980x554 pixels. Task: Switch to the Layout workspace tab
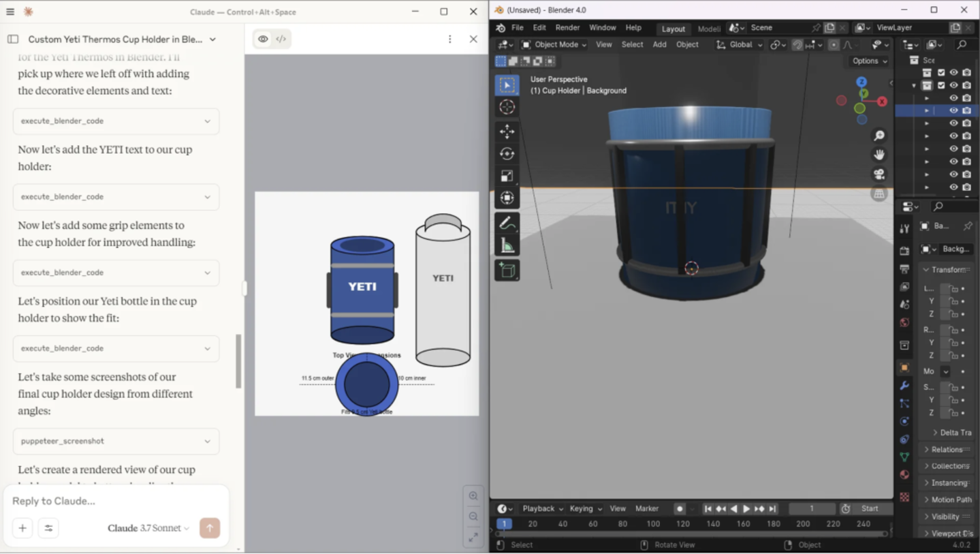tap(674, 29)
